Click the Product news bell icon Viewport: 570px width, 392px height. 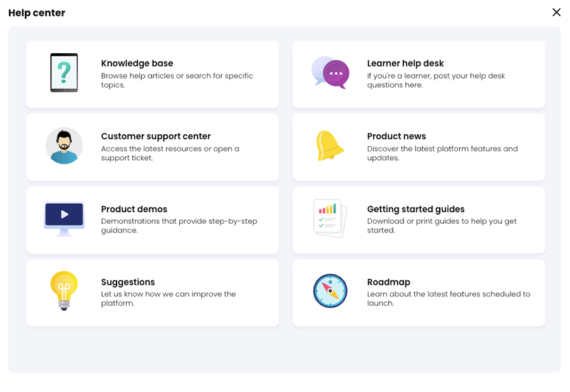[330, 146]
